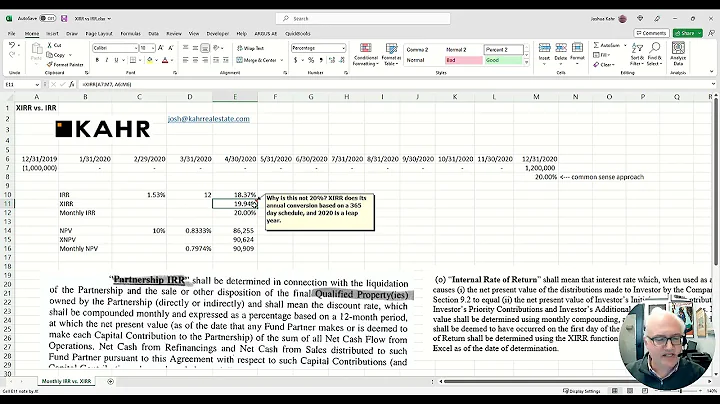The image size is (720, 404).
Task: Toggle bottom align button in Alignment group
Action: 205,48
